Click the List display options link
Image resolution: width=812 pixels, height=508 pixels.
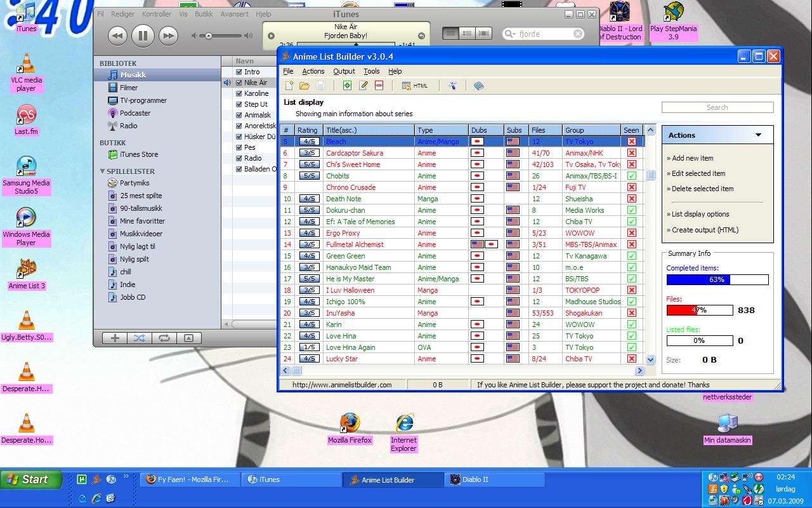pyautogui.click(x=700, y=214)
